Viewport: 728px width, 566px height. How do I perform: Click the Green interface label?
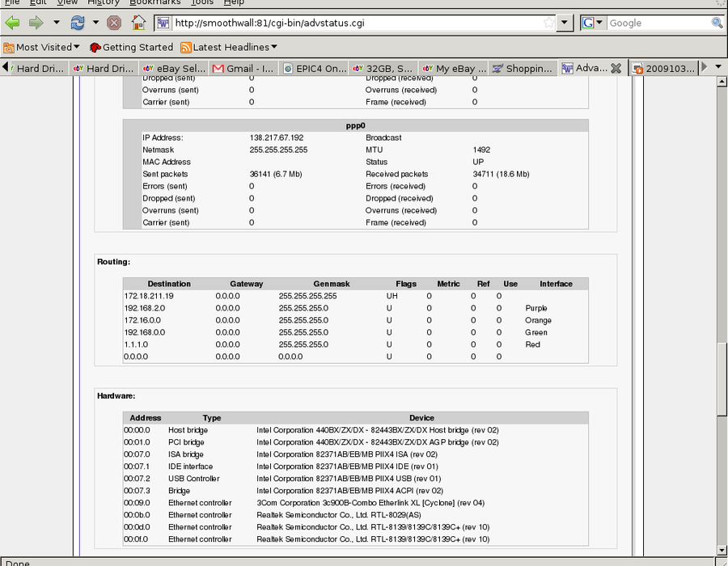(536, 332)
